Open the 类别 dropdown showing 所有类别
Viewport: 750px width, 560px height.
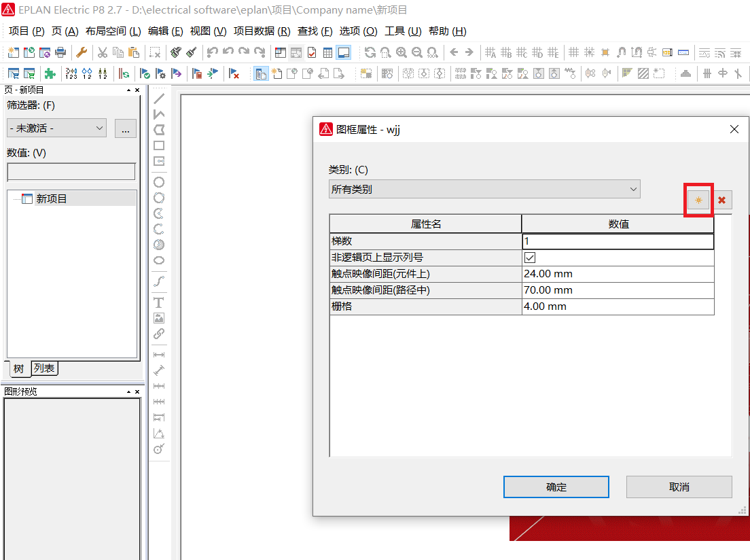(x=484, y=189)
